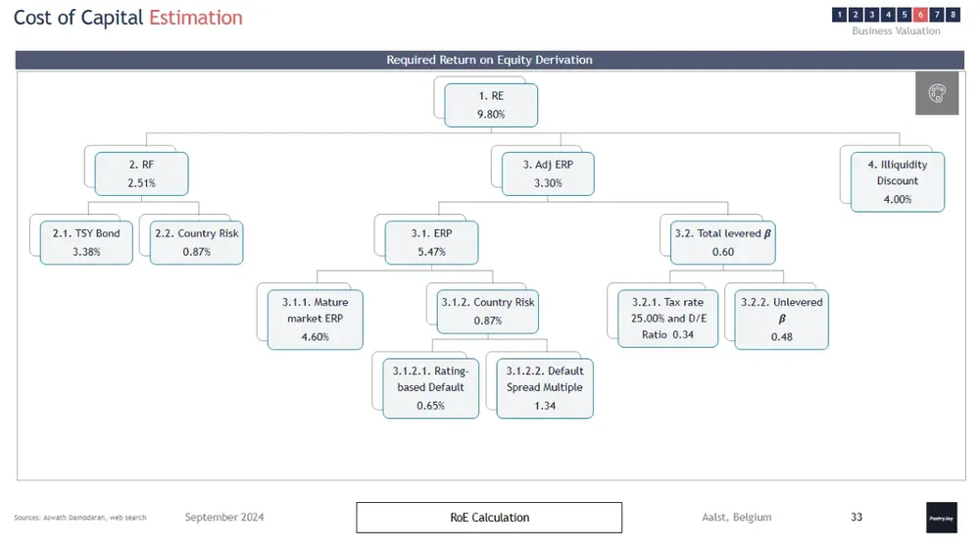
Task: Select the highlighted section 6 indicator
Action: tap(920, 15)
